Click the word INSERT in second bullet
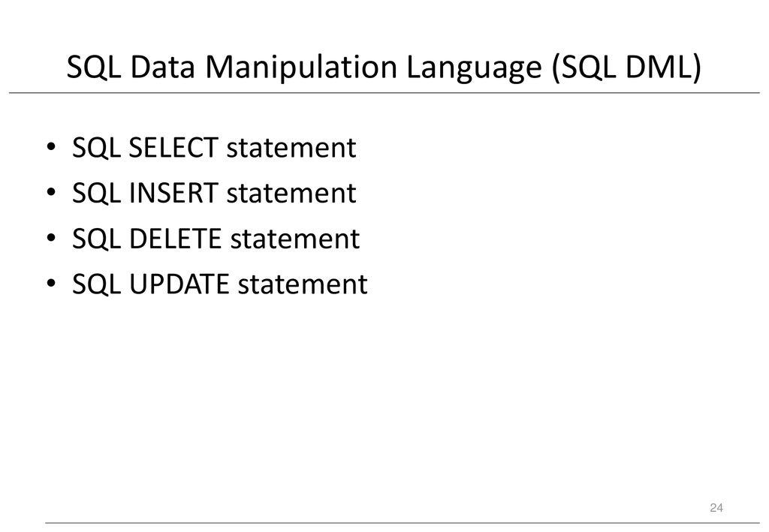769x532 pixels. (173, 193)
